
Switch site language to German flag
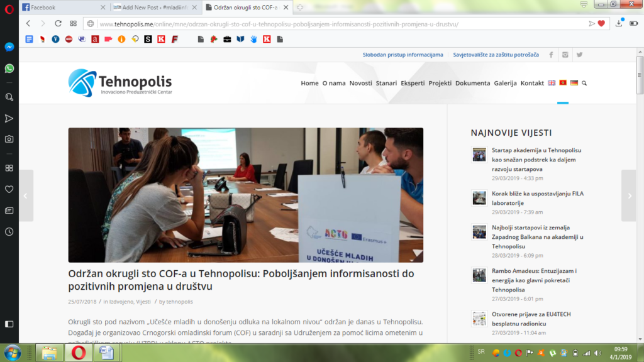point(574,83)
